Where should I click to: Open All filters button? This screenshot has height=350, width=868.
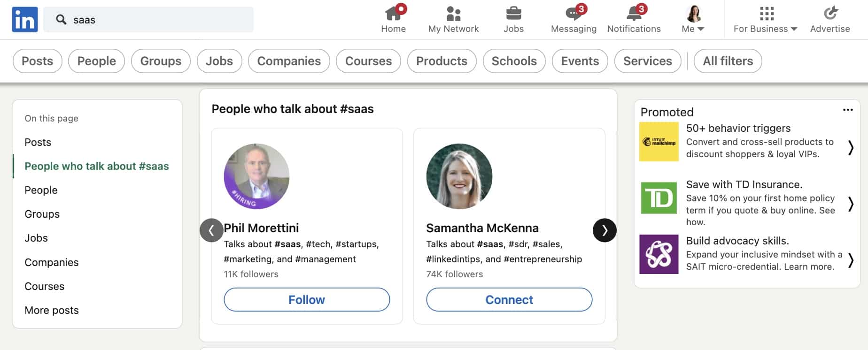coord(728,61)
